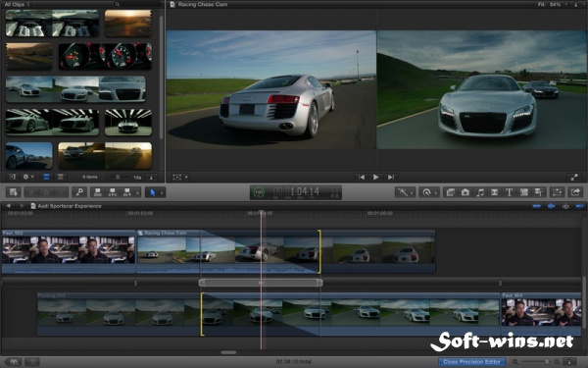The height and width of the screenshot is (368, 588).
Task: Adjust the browser clip duration slider
Action: (120, 177)
